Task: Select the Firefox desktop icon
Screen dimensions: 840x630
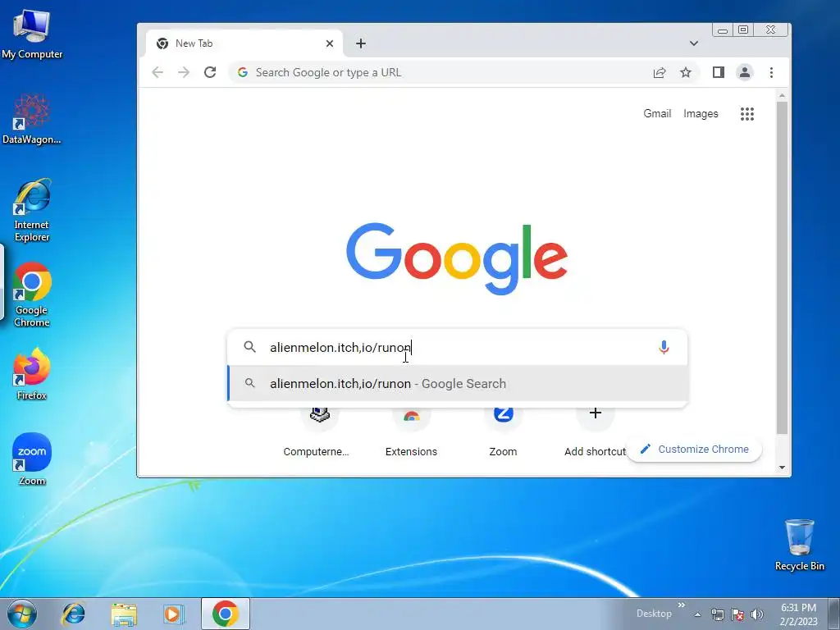Action: coord(32,374)
